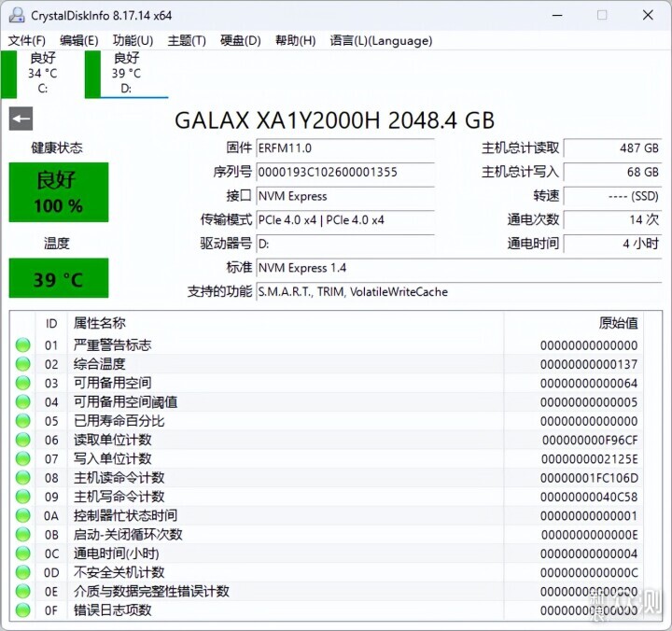This screenshot has height=631, width=672.
Task: Switch to the C: disk tab at 34 °C
Action: (42, 74)
